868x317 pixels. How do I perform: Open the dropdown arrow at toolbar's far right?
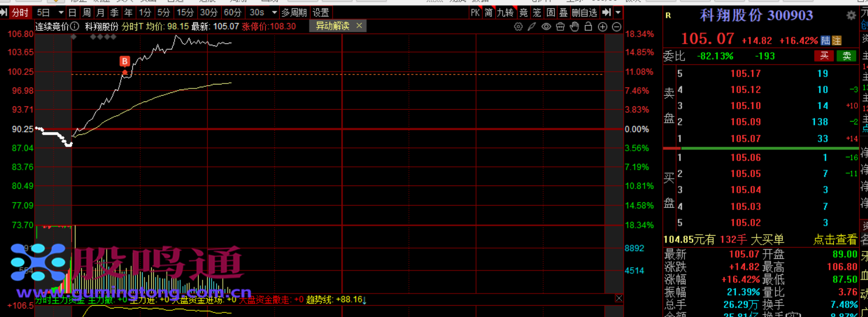point(618,12)
